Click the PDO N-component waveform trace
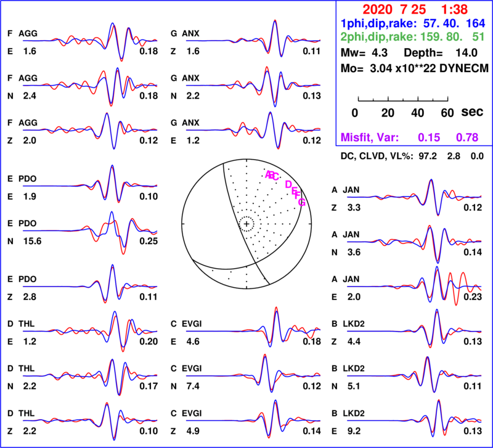This screenshot has width=493, height=448. click(x=90, y=233)
